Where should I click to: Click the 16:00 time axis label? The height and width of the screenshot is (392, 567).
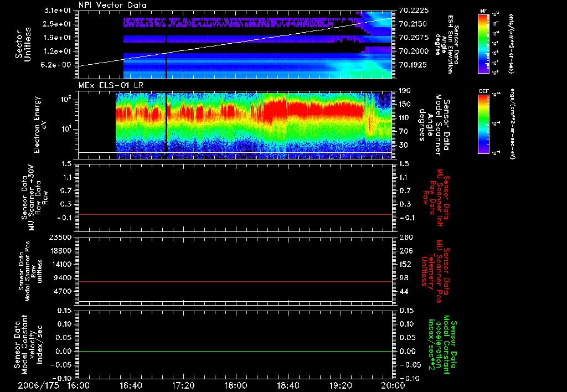[79, 386]
